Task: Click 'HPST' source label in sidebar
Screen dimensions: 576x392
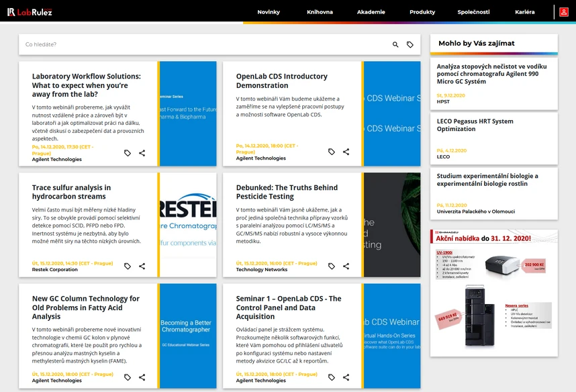Action: click(x=443, y=101)
